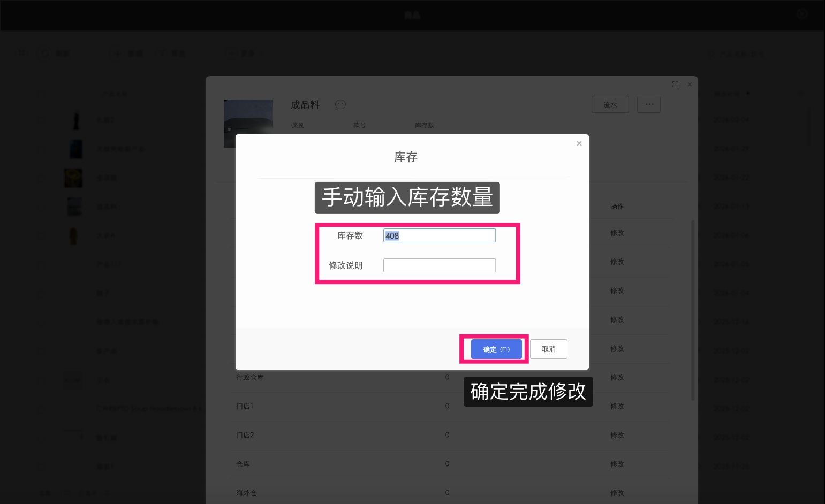Click inside the 库存数 input showing 408
Viewport: 825px width, 504px height.
tap(439, 235)
